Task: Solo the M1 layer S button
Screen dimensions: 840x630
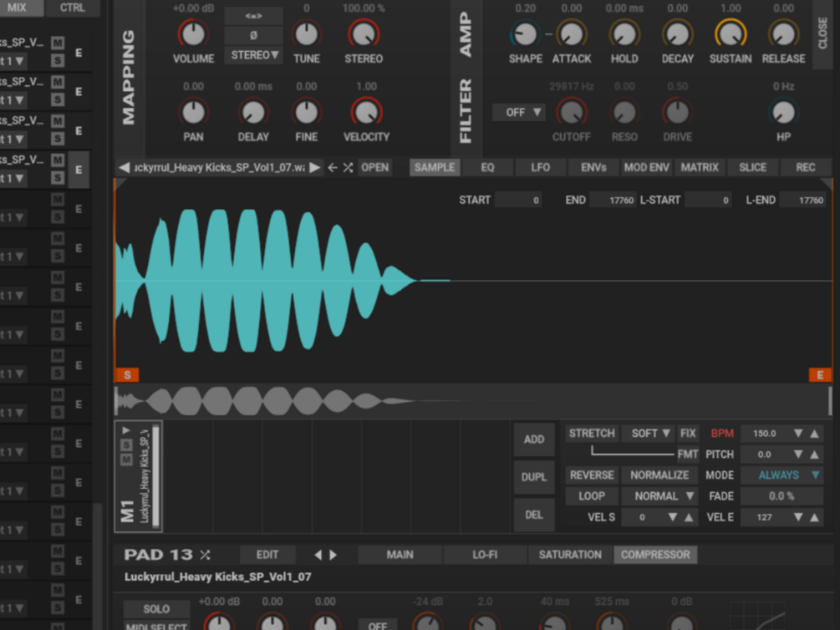Action: coord(126,445)
